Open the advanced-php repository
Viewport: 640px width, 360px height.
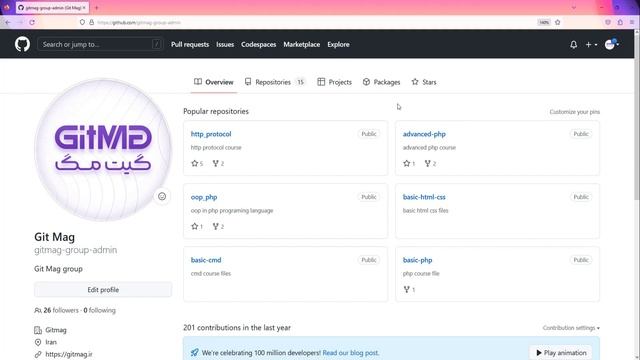pyautogui.click(x=424, y=134)
